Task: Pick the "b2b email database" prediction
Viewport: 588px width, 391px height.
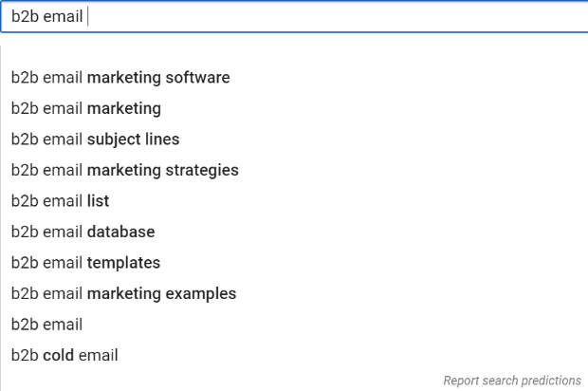Action: (x=83, y=232)
